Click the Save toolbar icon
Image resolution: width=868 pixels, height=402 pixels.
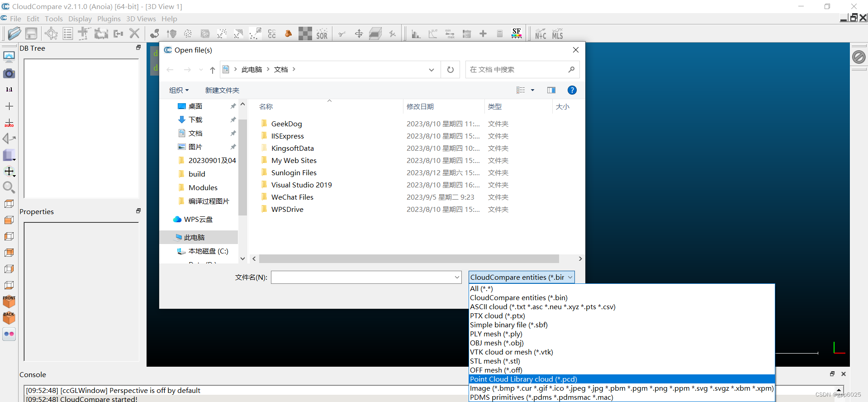31,33
